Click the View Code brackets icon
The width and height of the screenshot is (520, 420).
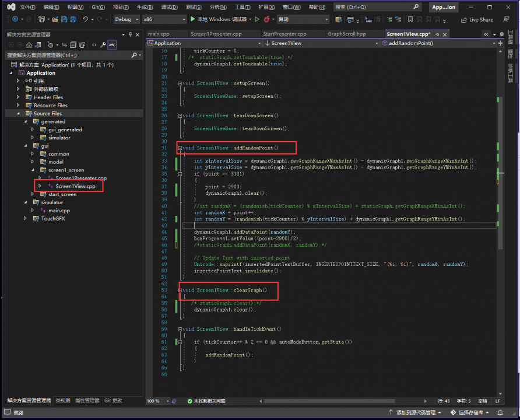click(x=94, y=45)
